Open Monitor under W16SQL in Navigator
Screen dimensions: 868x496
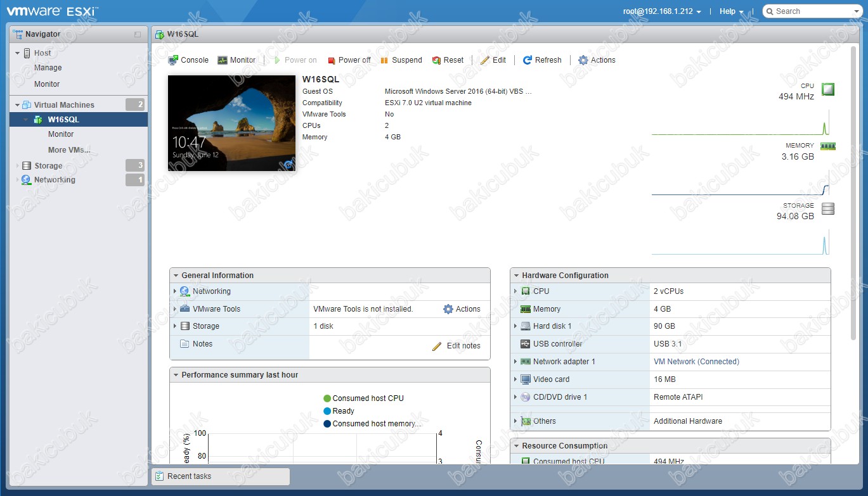pos(61,134)
